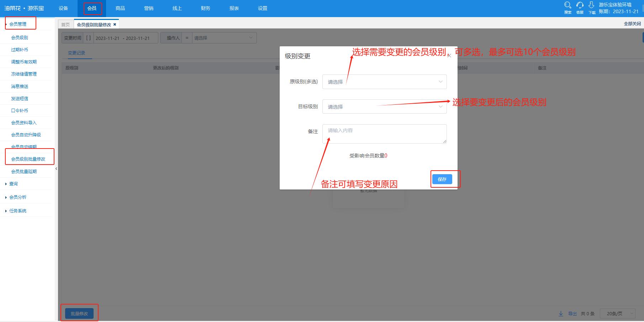Click the start date 2023-11-21 field
The image size is (644, 322).
coord(107,38)
